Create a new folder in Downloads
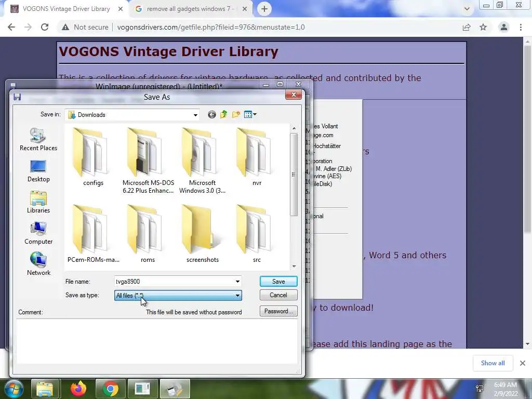The width and height of the screenshot is (532, 399). [x=236, y=115]
